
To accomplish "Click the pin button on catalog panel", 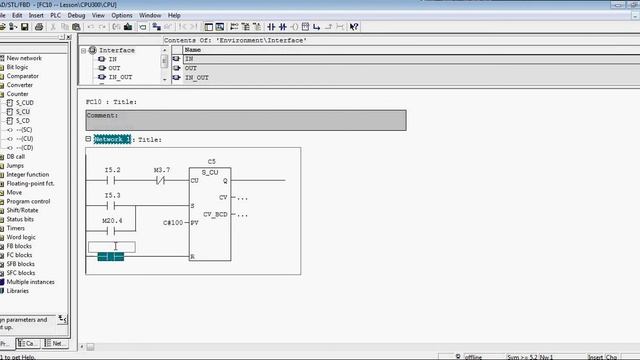I will (62, 37).
